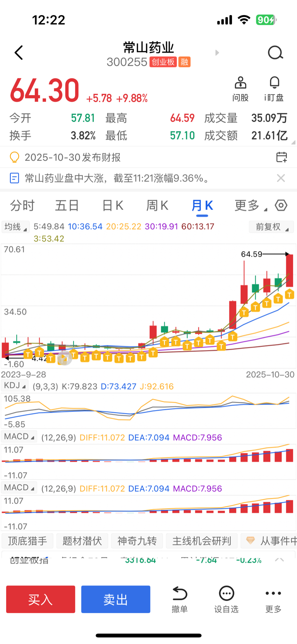The image size is (297, 644).
Task: Open the search magnifier icon
Action: (x=275, y=53)
